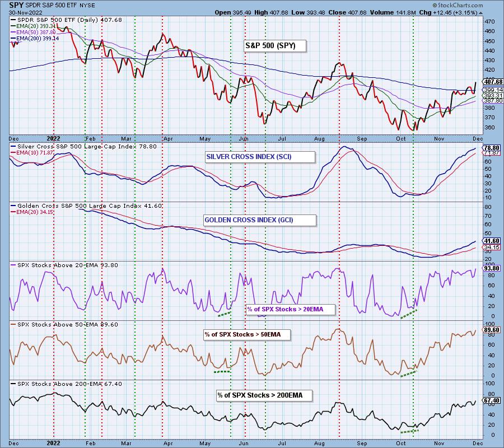Click the 'EMA(10) 71.87' legend entry
Viewport: 504px width, 448px height.
click(x=32, y=153)
